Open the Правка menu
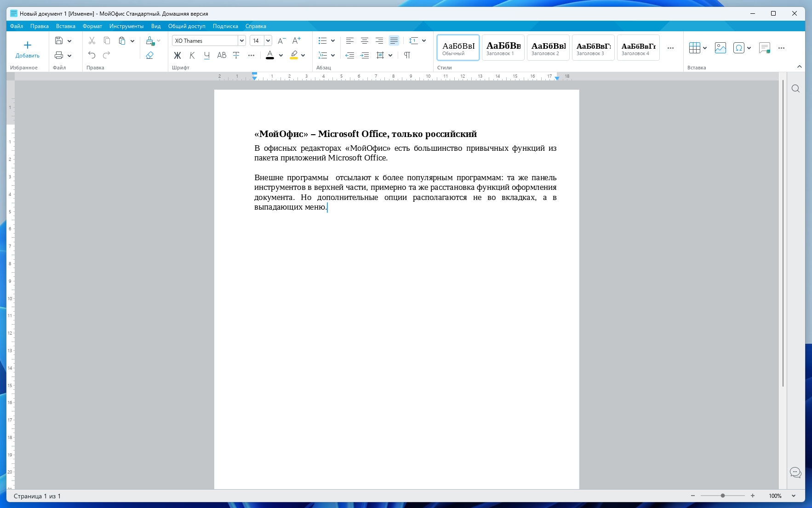 tap(40, 26)
